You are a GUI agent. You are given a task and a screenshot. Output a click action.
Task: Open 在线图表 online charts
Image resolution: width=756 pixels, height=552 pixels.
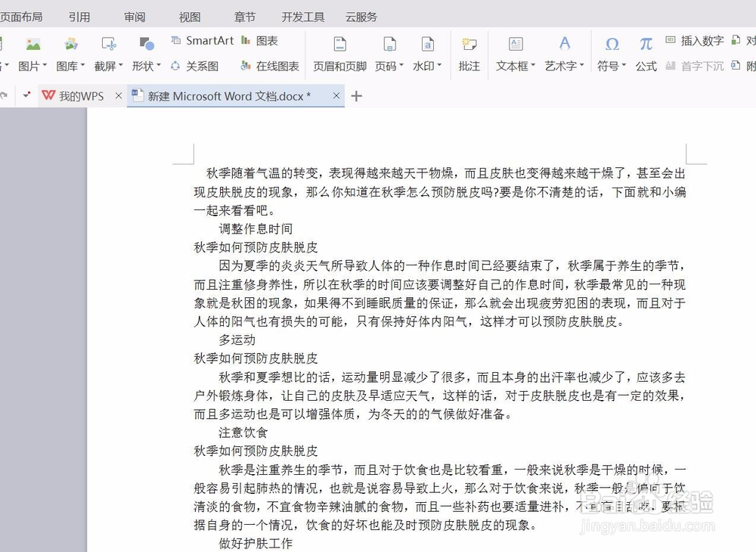(x=270, y=66)
